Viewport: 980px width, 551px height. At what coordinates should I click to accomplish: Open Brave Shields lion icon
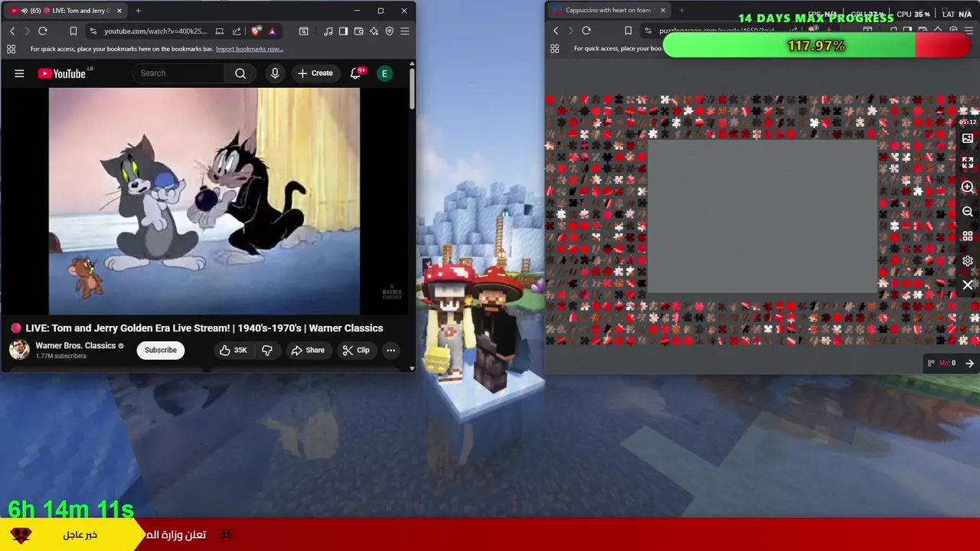pyautogui.click(x=256, y=31)
